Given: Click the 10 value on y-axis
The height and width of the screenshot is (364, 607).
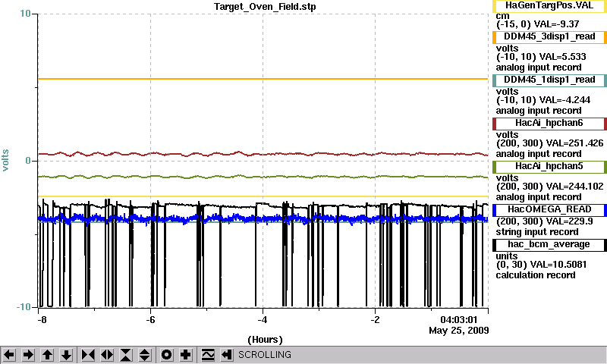Looking at the screenshot, I should pos(25,14).
